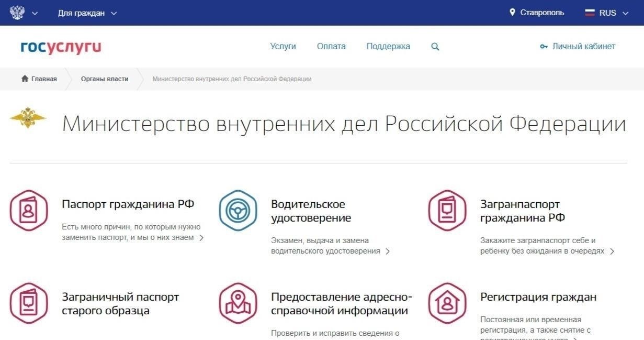Image resolution: width=644 pixels, height=340 pixels.
Task: Open the 'Для граждан' dropdown
Action: (x=87, y=13)
